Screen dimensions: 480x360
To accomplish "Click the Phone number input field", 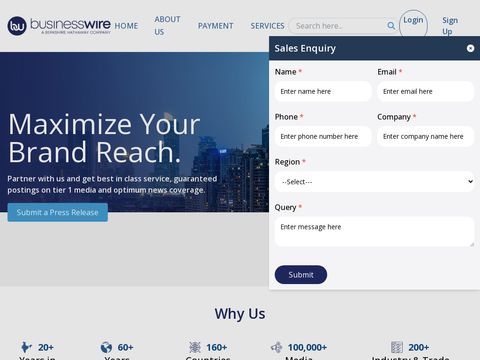I will [323, 136].
